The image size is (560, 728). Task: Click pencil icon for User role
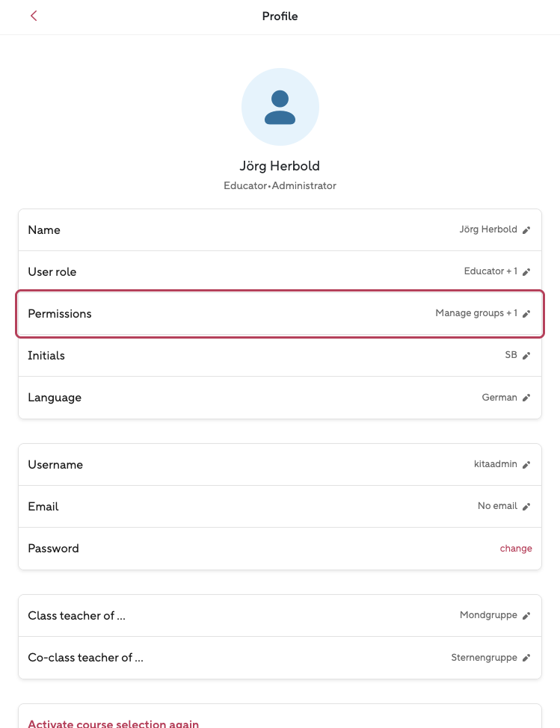pos(526,272)
